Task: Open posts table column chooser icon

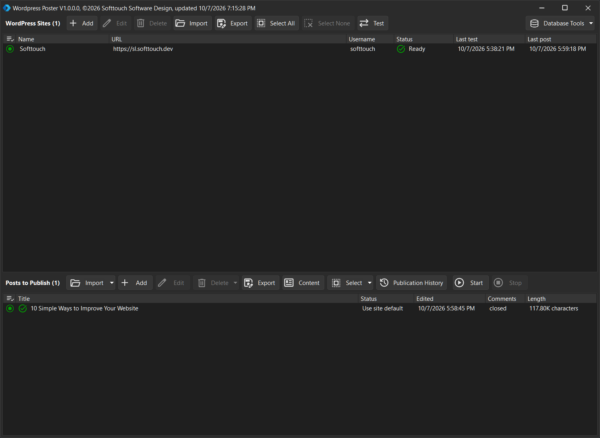Action: [x=10, y=298]
